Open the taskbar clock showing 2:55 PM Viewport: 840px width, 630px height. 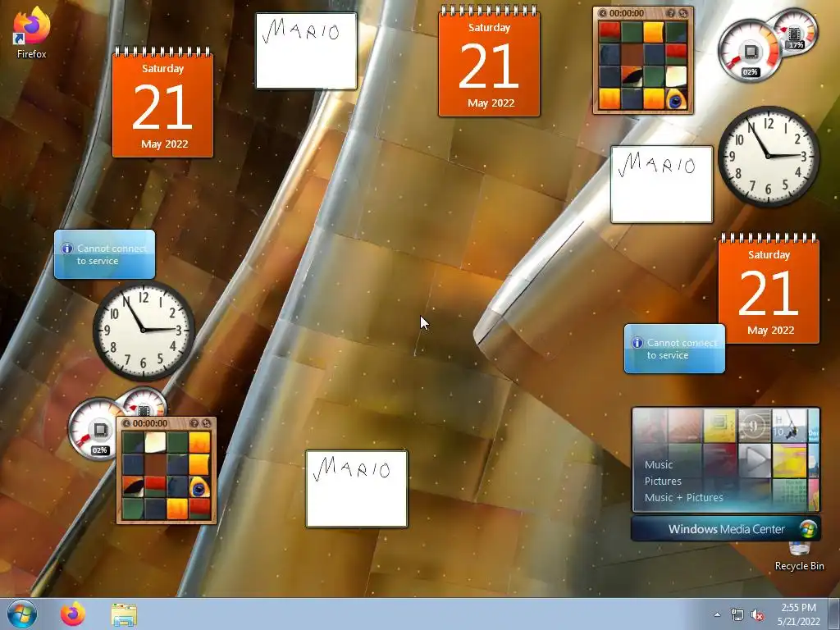click(799, 614)
